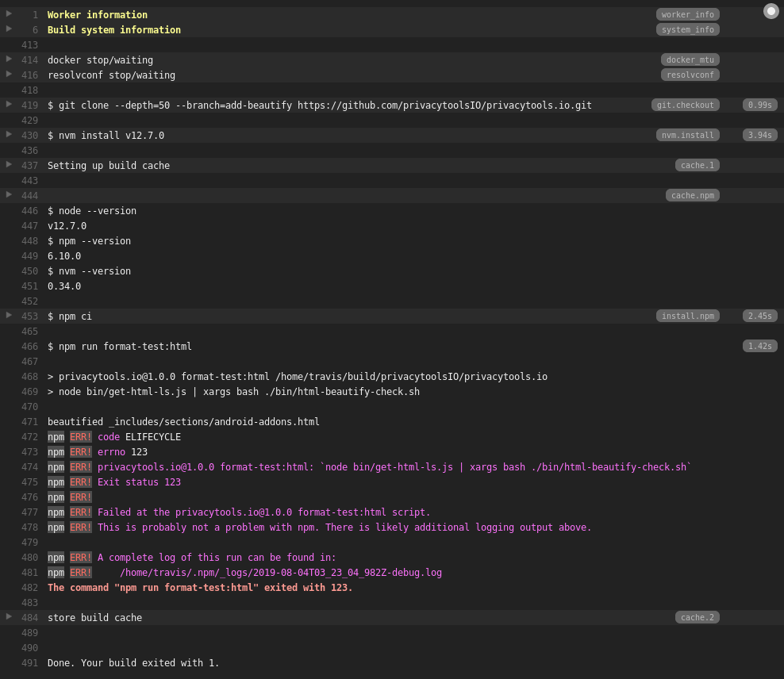Click the 'errno 123' error line

click(x=98, y=451)
